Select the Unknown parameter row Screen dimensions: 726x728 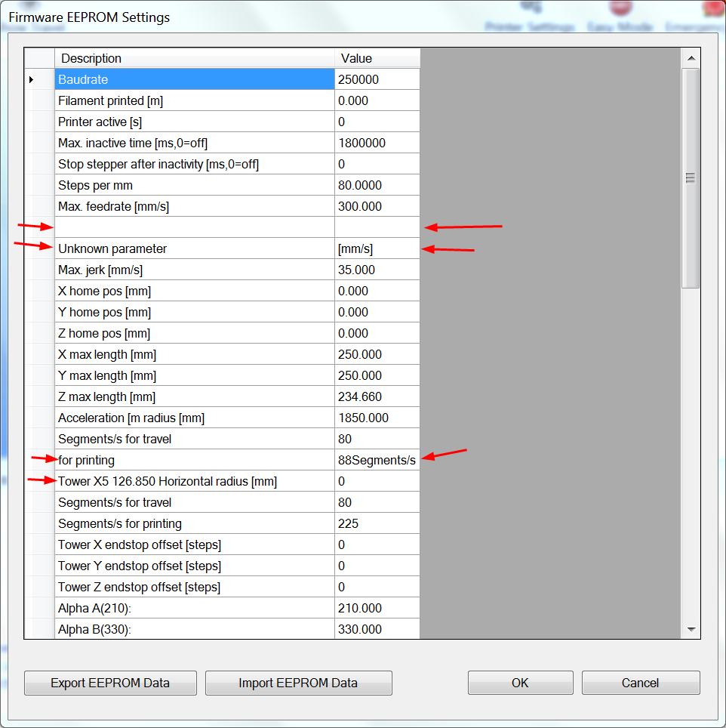pyautogui.click(x=195, y=248)
